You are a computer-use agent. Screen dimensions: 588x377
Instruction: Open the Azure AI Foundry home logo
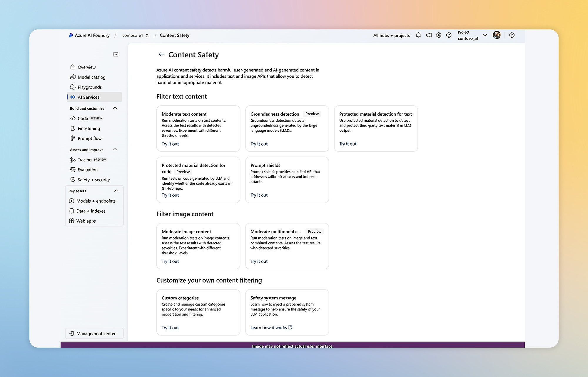(x=89, y=35)
